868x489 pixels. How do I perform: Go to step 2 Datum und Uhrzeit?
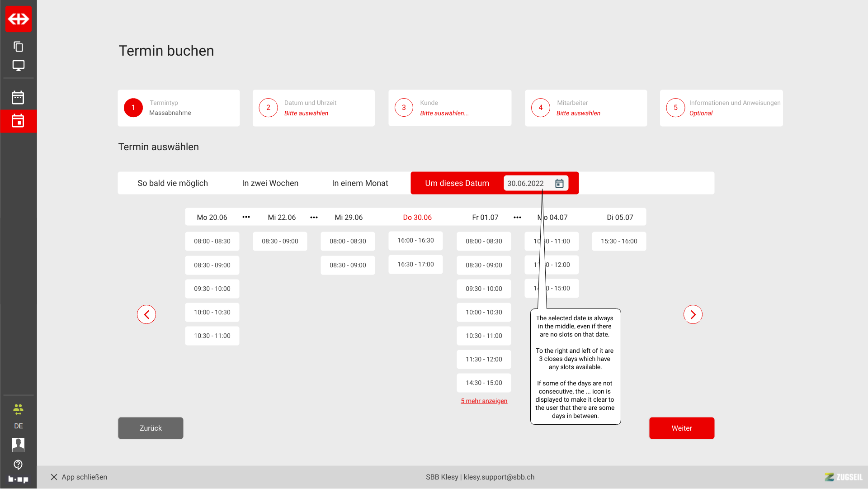click(x=313, y=108)
